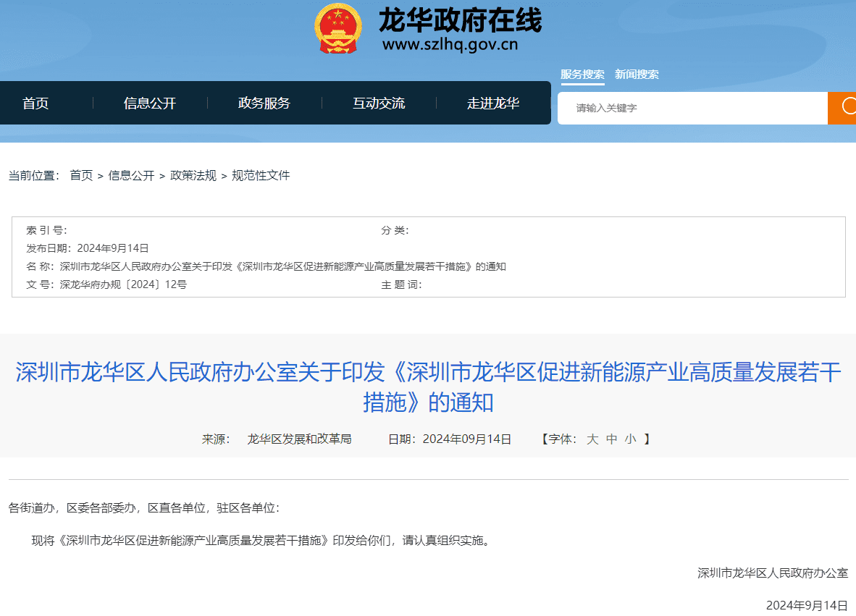
Task: Open the 互动交流 navigation item
Action: coord(379,104)
